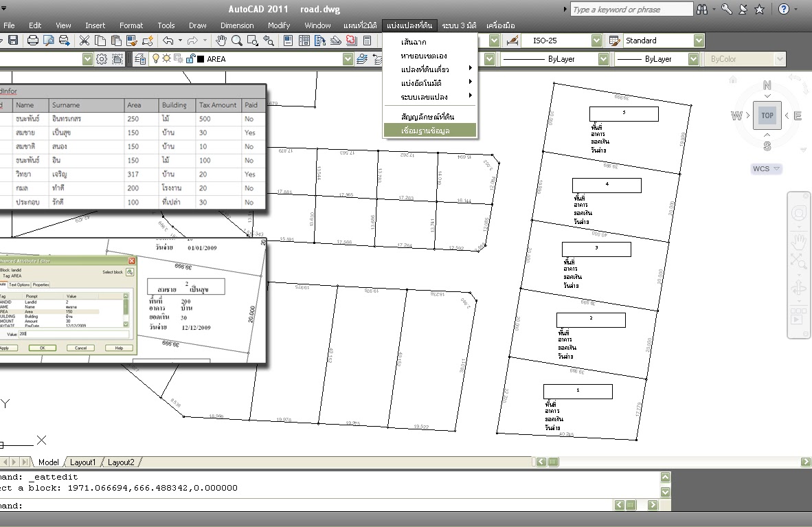Open Layer Properties Manager icon
The image size is (812, 527).
pos(140,59)
